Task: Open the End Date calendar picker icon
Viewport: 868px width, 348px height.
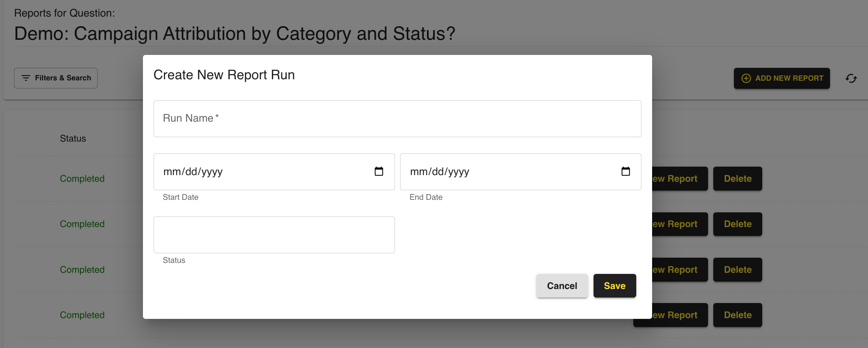Action: 626,171
